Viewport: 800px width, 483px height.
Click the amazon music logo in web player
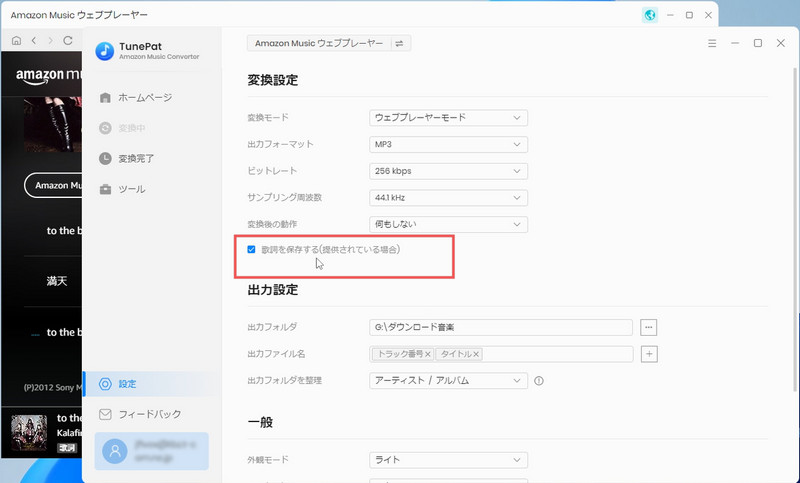(x=49, y=77)
